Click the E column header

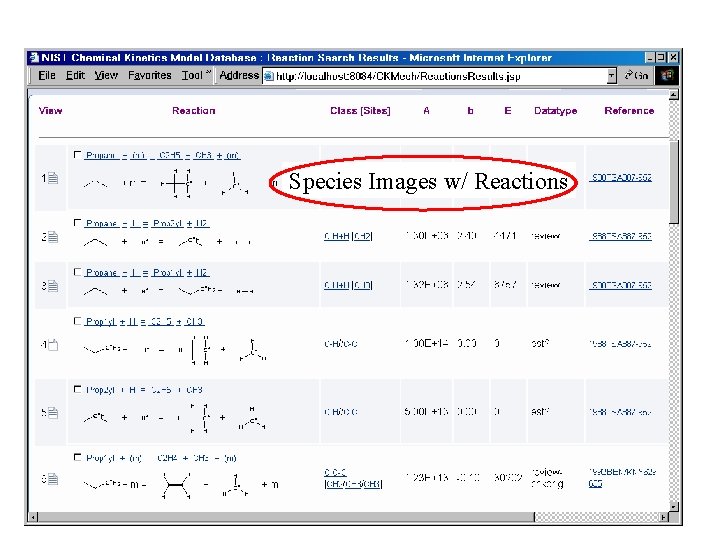point(507,111)
